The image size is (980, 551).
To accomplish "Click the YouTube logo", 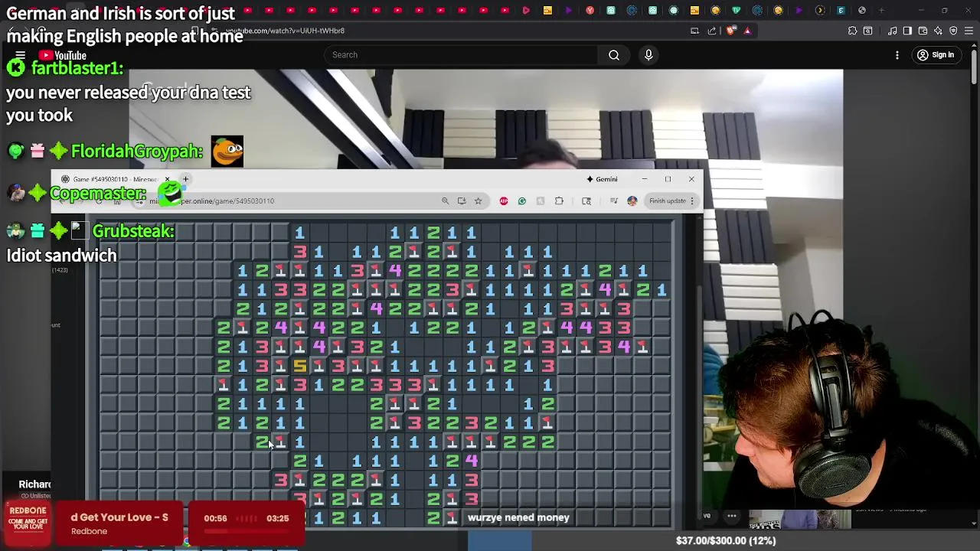I will 63,55.
